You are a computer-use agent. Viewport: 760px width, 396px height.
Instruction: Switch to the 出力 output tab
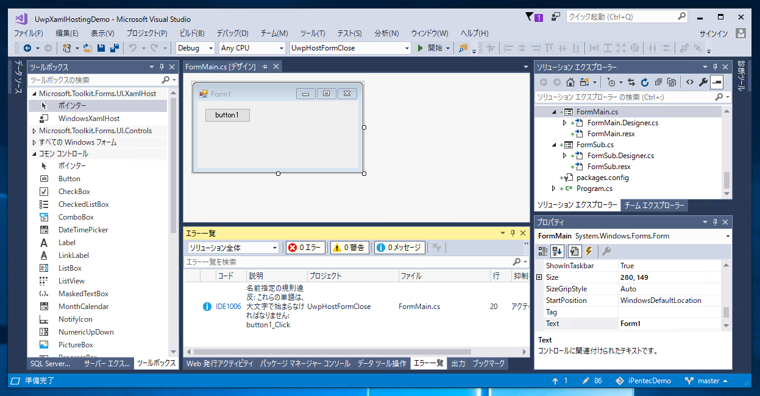(458, 364)
